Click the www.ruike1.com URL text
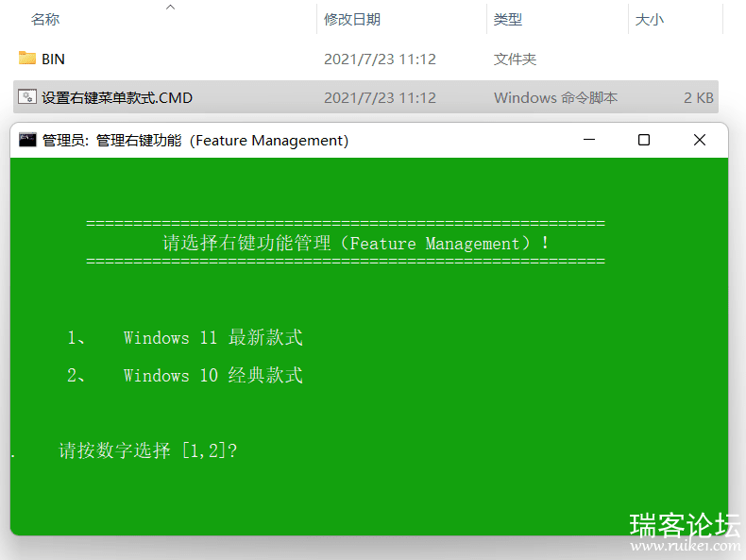The height and width of the screenshot is (560, 746). point(685,546)
